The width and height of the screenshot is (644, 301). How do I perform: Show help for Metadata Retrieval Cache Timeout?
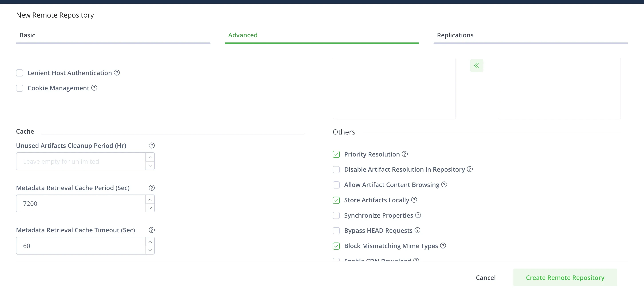151,230
